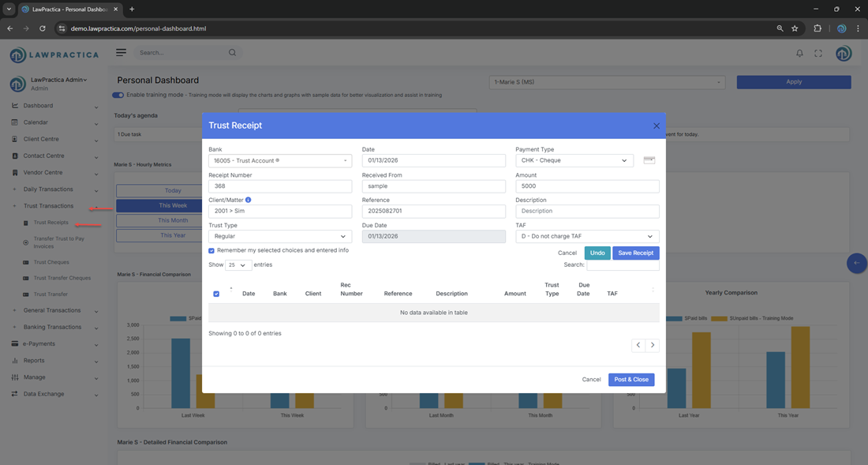Close the Trust Receipt dialog with X
Screen dimensions: 868x465
pos(656,126)
